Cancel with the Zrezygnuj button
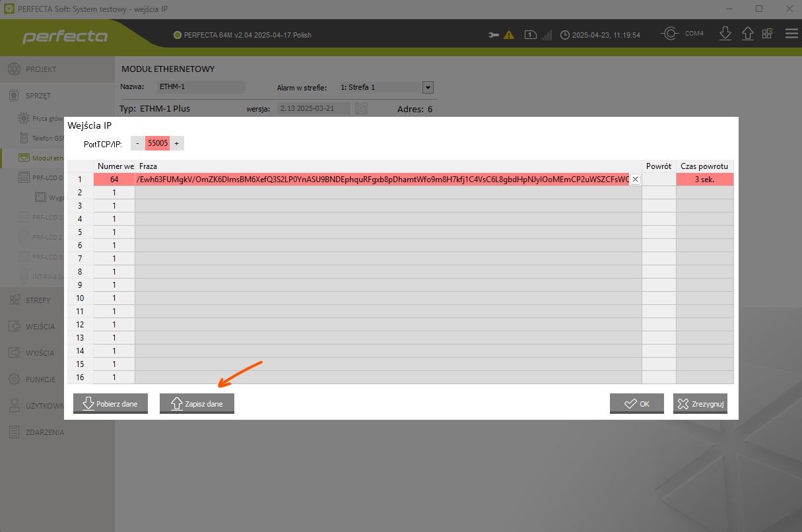 coord(700,403)
